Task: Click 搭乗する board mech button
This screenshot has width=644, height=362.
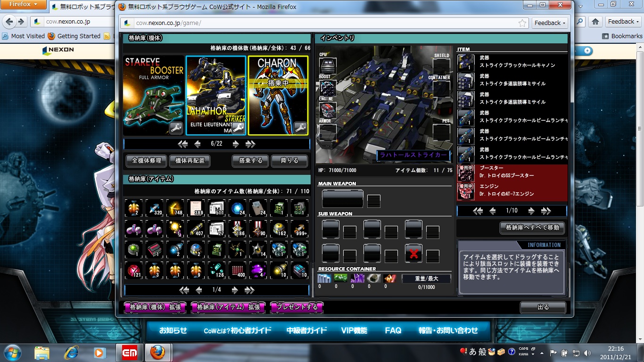Action: 250,161
